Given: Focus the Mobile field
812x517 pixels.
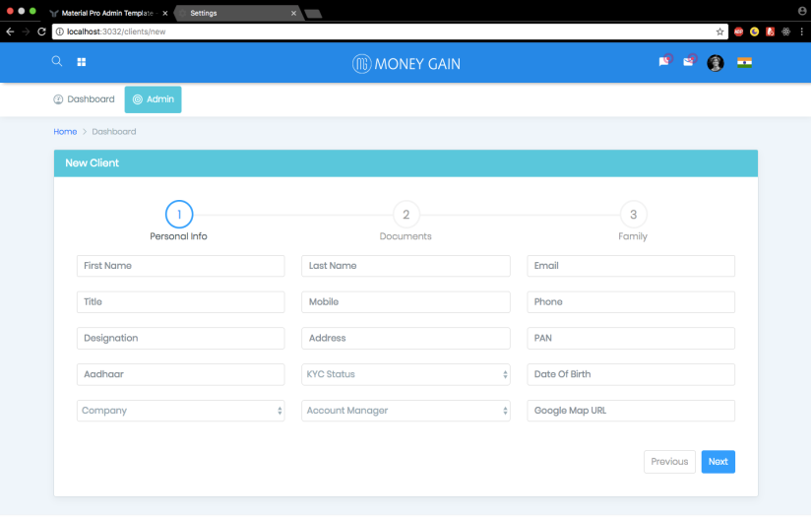Looking at the screenshot, I should 406,301.
